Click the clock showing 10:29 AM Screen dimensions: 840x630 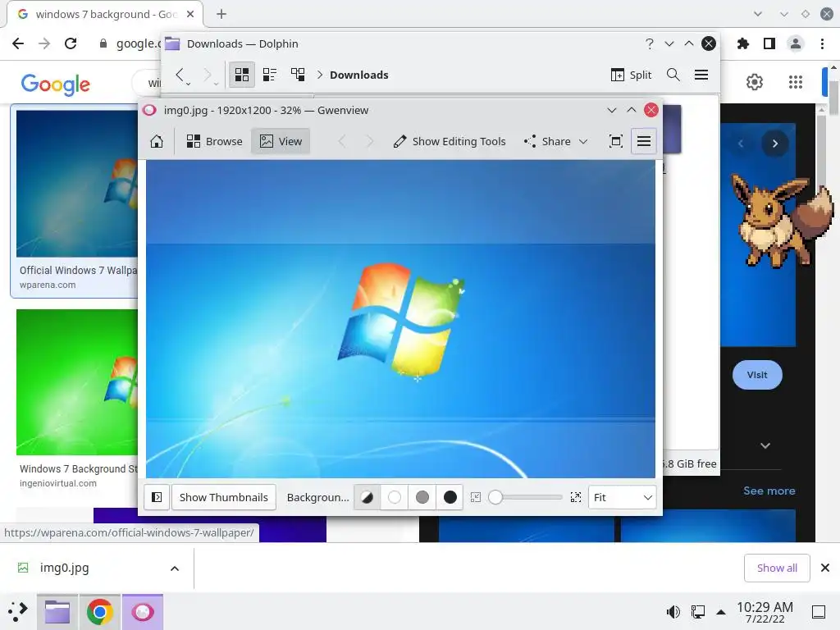765,612
